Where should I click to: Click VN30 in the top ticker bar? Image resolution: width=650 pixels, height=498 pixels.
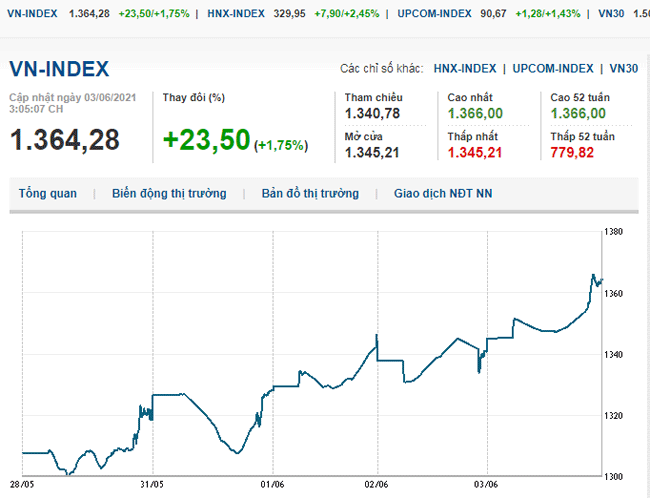[611, 14]
